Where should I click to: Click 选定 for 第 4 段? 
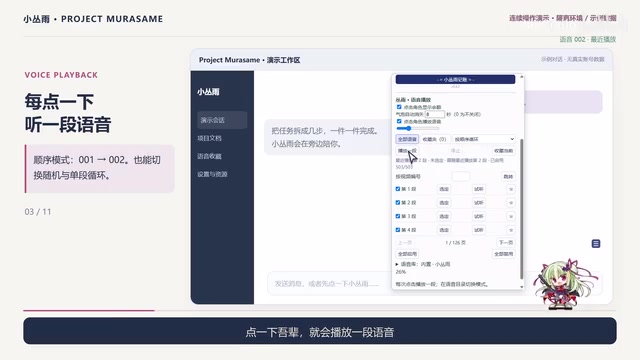click(444, 230)
